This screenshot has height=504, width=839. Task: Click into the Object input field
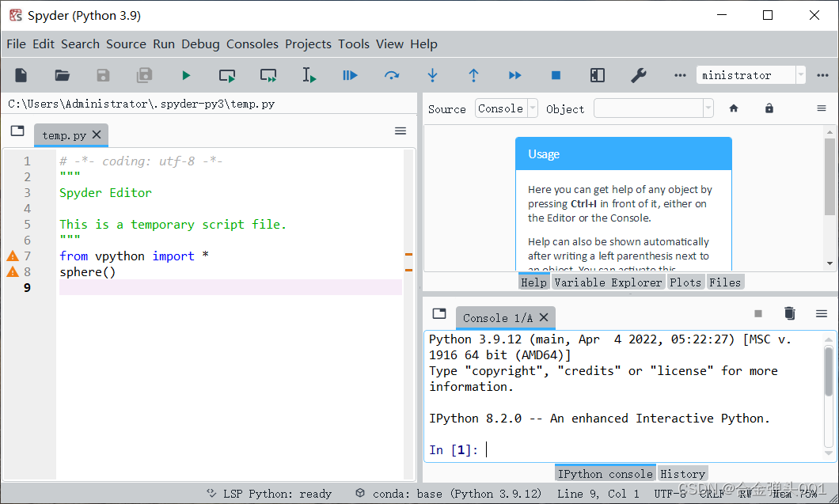tap(648, 108)
